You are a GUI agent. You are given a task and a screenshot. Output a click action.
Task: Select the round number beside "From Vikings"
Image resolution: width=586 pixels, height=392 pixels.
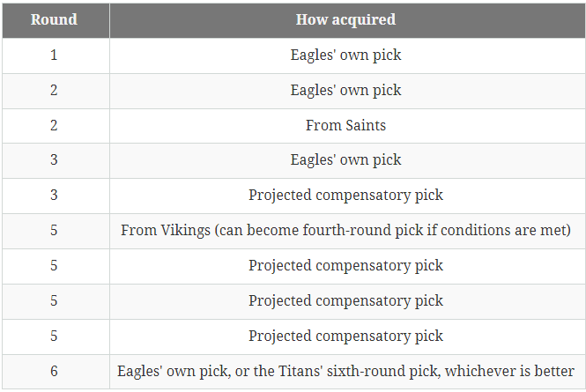[x=54, y=231]
